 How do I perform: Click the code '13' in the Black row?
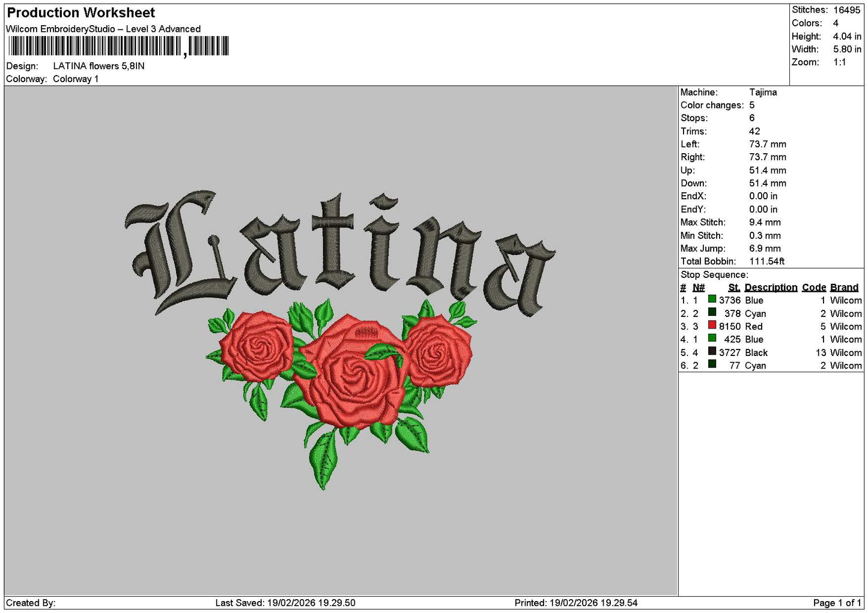821,352
